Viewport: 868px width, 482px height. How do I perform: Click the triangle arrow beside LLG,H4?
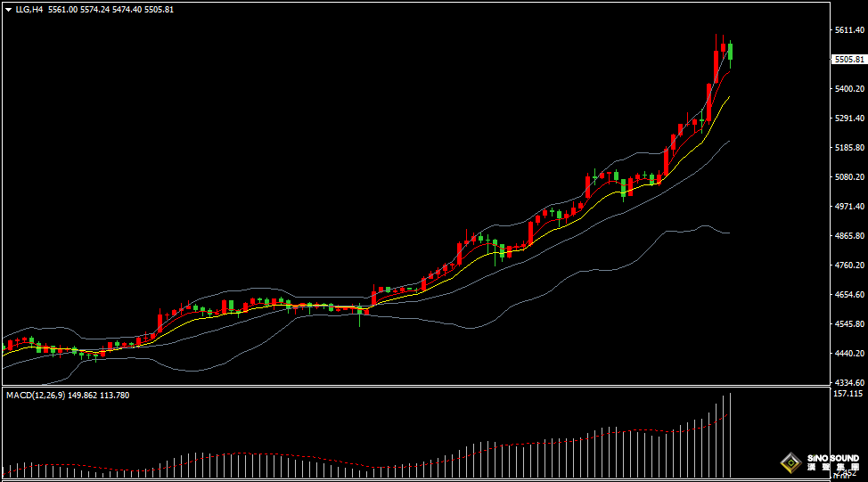coord(9,9)
